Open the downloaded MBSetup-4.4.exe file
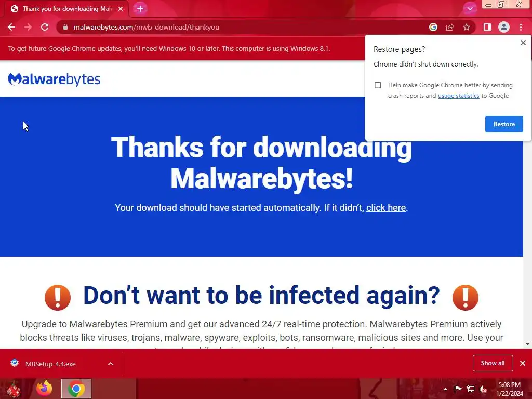This screenshot has width=532, height=399. point(50,364)
